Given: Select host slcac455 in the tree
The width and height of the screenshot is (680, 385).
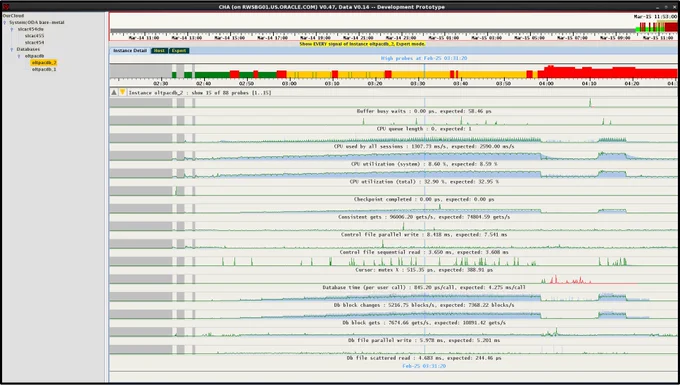Looking at the screenshot, I should (x=34, y=36).
